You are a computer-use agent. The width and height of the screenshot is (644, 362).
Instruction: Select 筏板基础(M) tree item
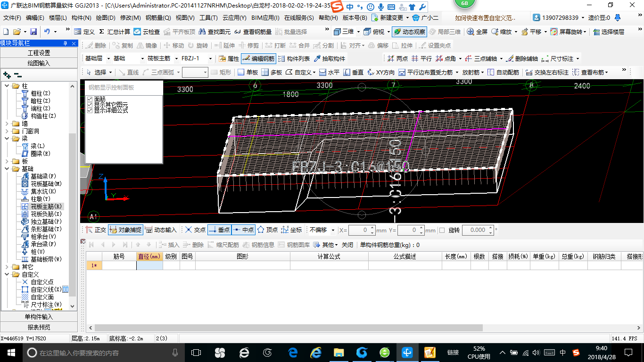pos(42,184)
